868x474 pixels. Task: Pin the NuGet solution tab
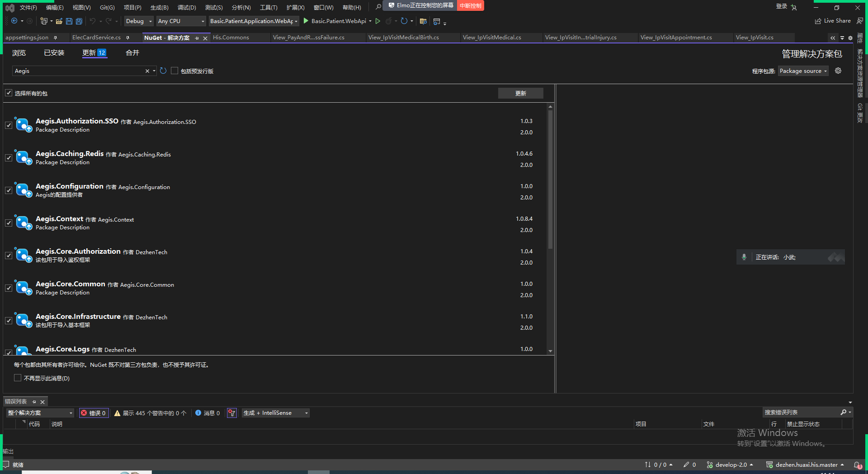click(197, 38)
